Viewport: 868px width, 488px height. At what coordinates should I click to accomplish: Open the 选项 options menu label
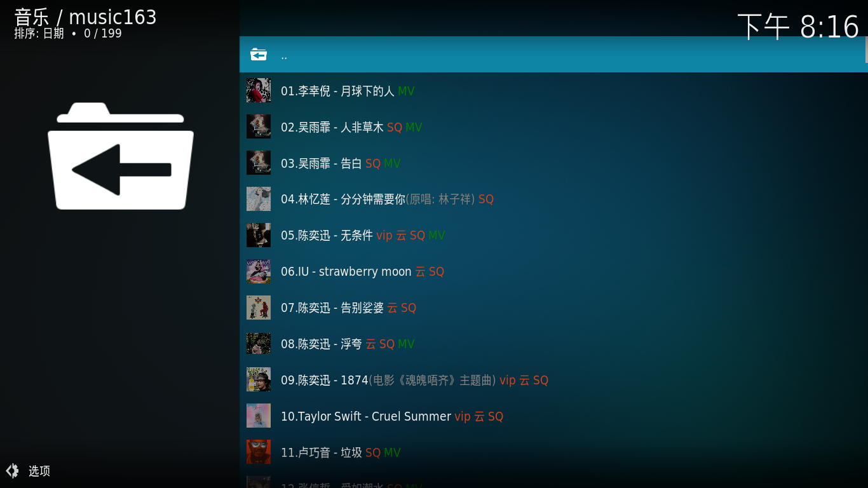tap(39, 471)
